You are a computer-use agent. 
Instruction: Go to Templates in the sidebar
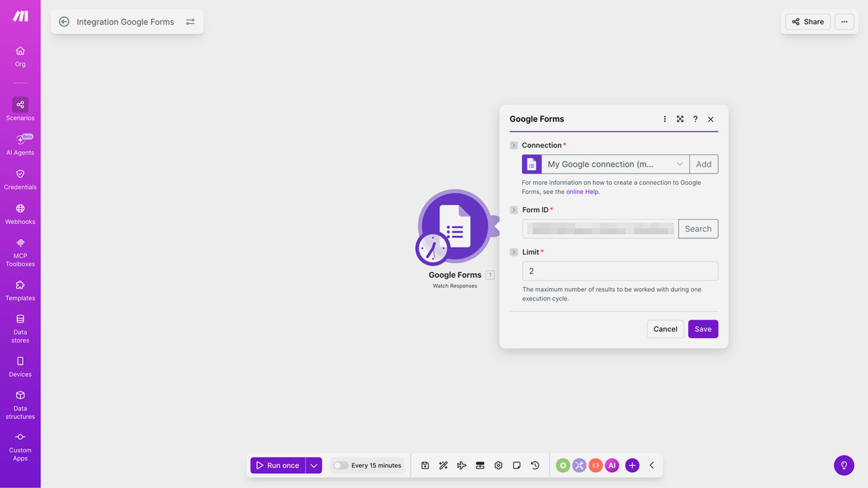[x=20, y=290]
